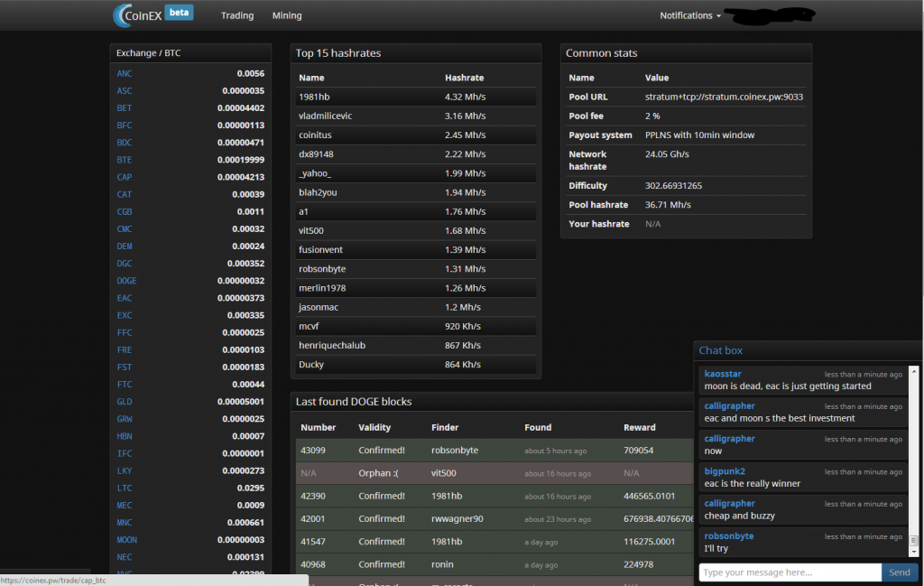
Task: Open the BTE exchange link
Action: [x=125, y=160]
